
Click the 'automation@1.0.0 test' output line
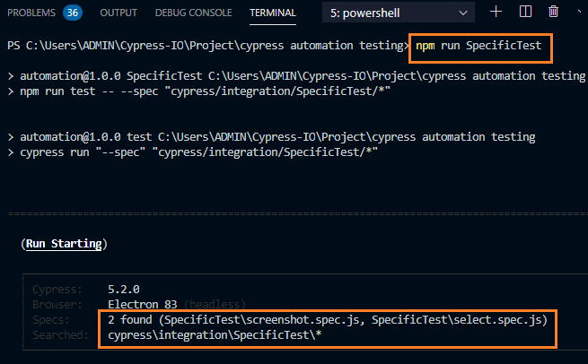[x=271, y=137]
